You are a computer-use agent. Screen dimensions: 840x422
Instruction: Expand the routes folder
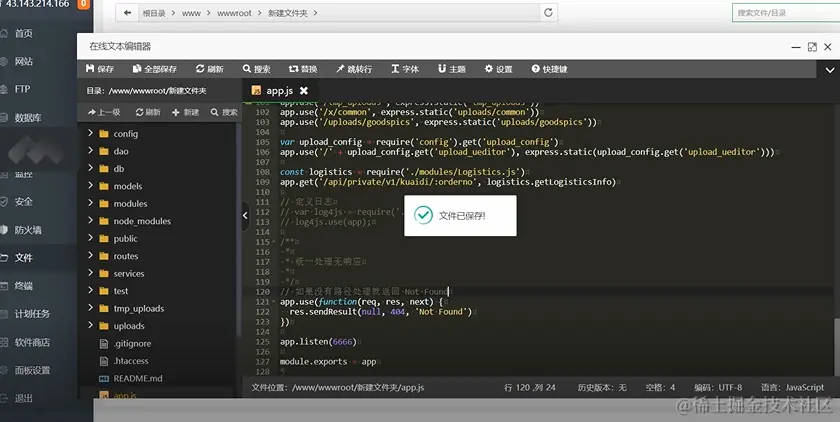(91, 255)
